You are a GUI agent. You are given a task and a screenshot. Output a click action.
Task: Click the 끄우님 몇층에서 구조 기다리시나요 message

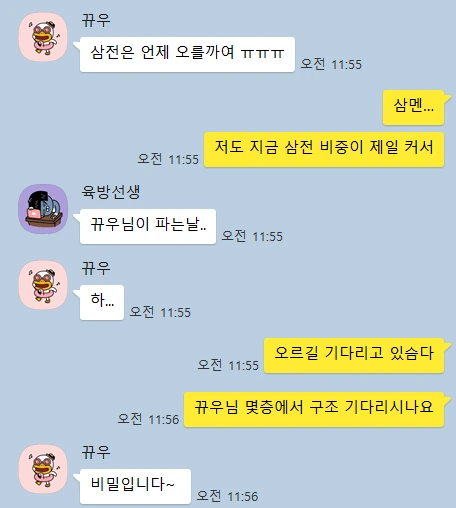pos(314,409)
